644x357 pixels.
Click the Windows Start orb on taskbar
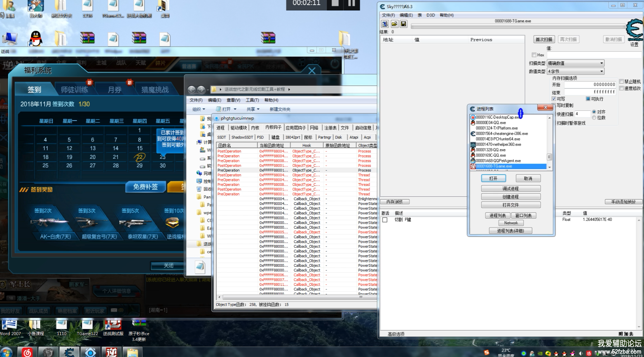click(x=6, y=352)
